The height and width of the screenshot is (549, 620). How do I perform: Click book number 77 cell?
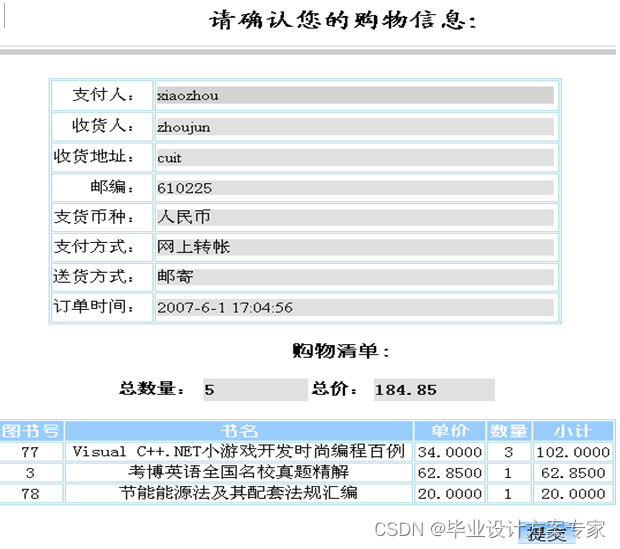[31, 452]
